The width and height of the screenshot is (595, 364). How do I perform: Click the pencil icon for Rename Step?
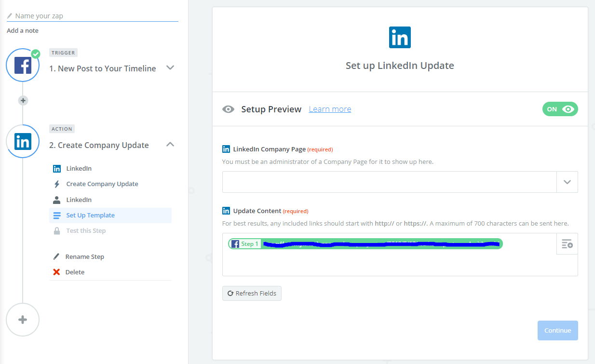(56, 256)
